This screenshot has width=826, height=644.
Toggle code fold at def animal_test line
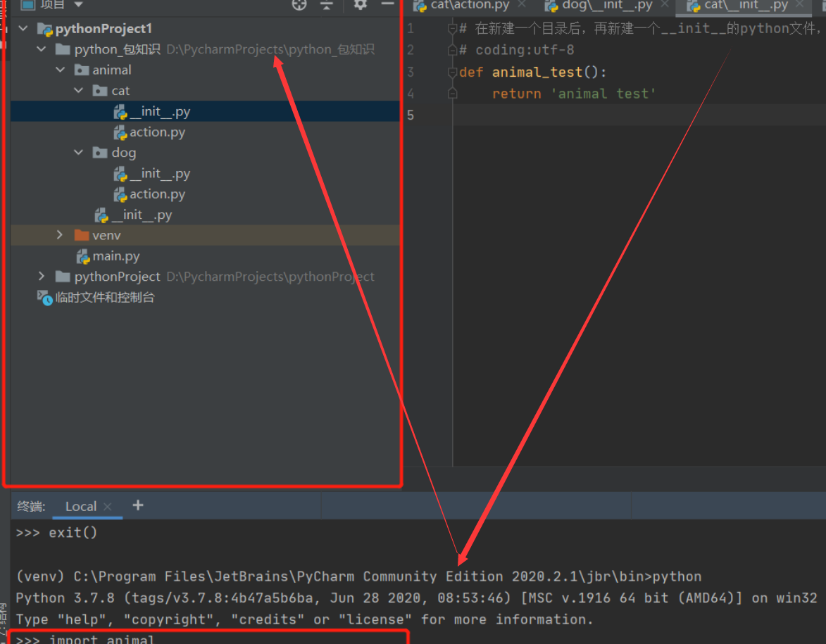(452, 72)
